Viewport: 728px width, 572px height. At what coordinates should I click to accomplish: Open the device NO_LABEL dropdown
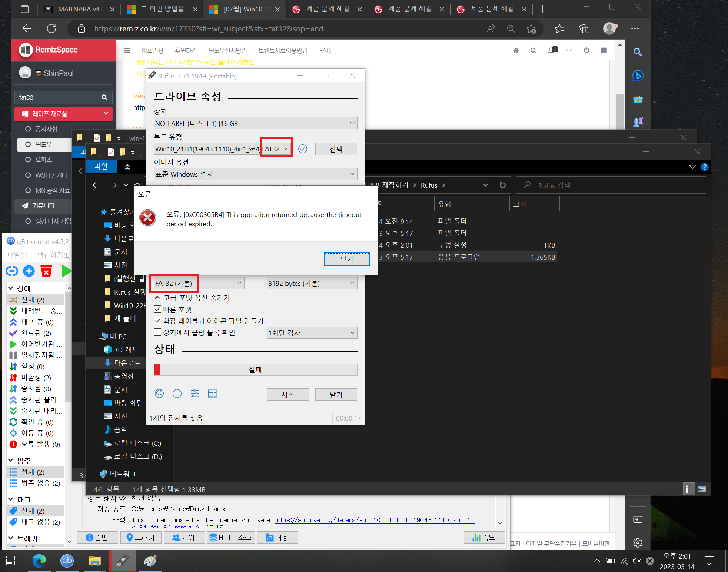(x=255, y=123)
